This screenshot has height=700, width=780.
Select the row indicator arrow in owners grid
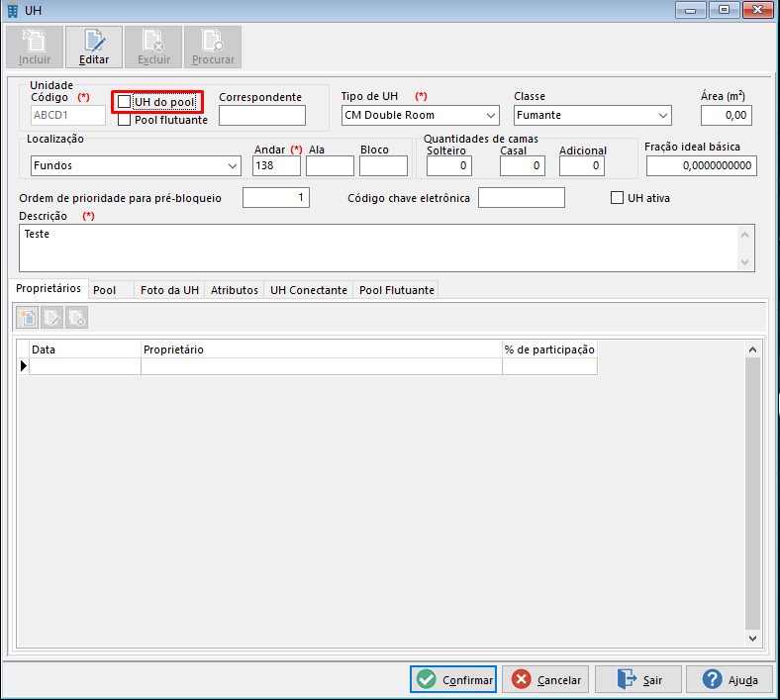coord(24,366)
